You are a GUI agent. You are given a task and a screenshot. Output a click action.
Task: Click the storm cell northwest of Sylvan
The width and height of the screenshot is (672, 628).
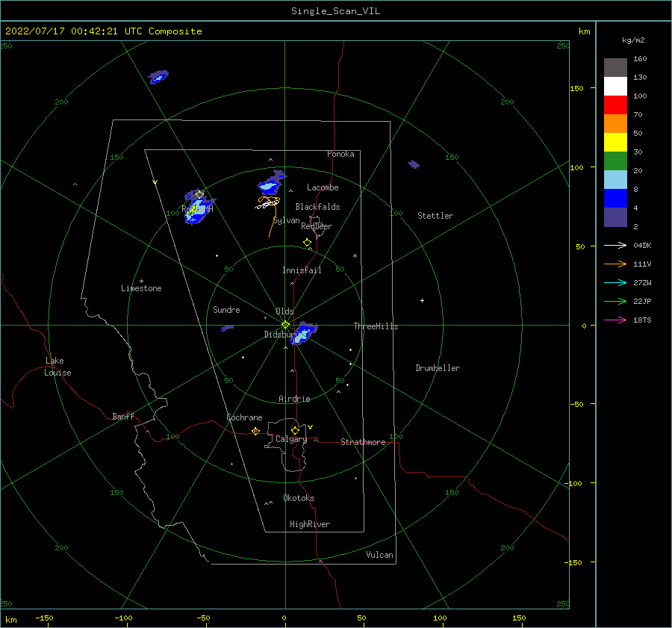click(271, 183)
